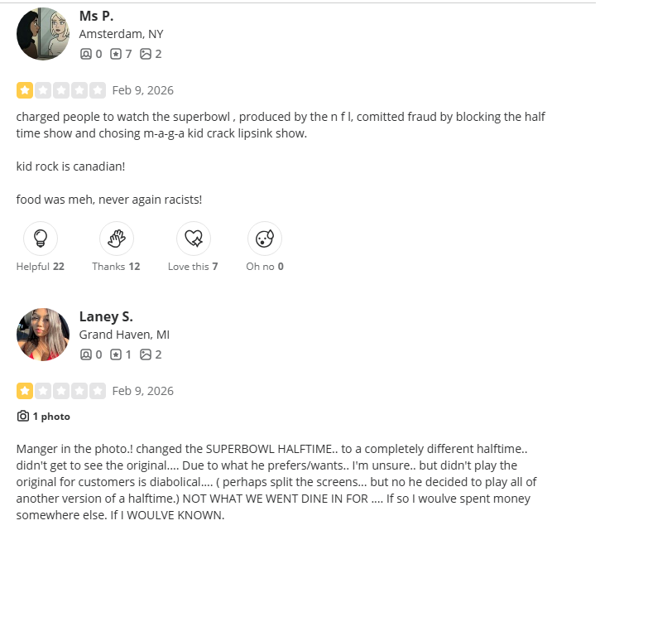Viewport: 672px width, 617px height.
Task: Open the Ms P. reviewer name link
Action: click(x=96, y=16)
